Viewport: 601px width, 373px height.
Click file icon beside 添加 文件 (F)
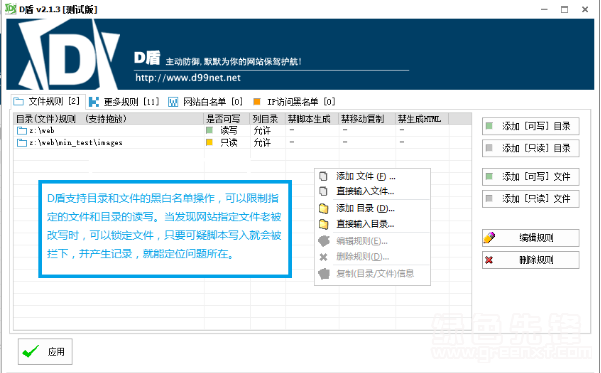[x=323, y=176]
